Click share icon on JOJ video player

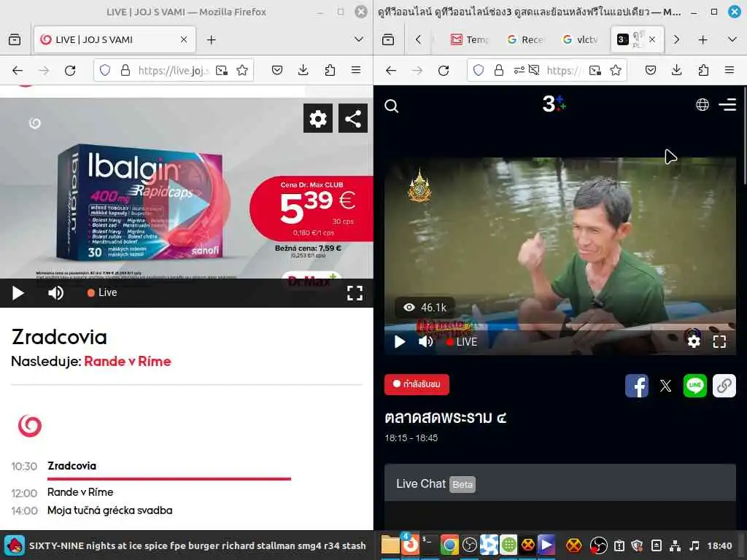click(x=353, y=118)
